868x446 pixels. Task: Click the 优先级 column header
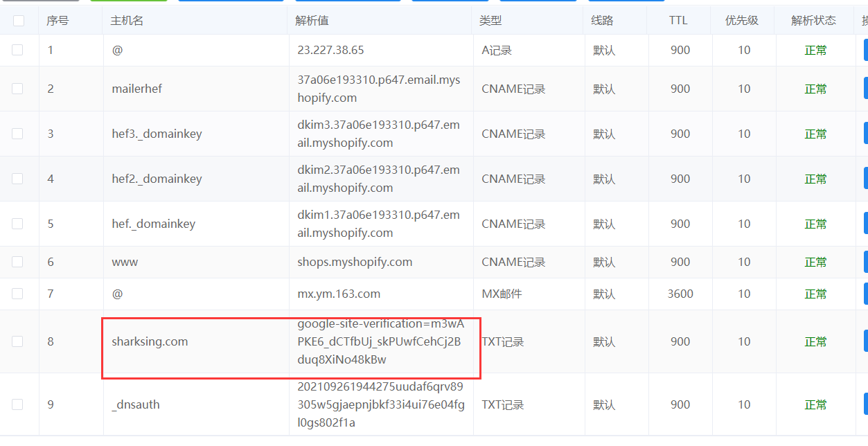click(742, 21)
